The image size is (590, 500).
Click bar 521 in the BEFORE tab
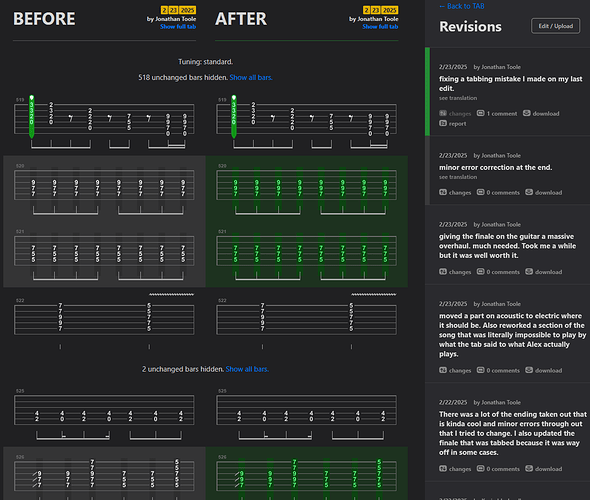pos(104,251)
